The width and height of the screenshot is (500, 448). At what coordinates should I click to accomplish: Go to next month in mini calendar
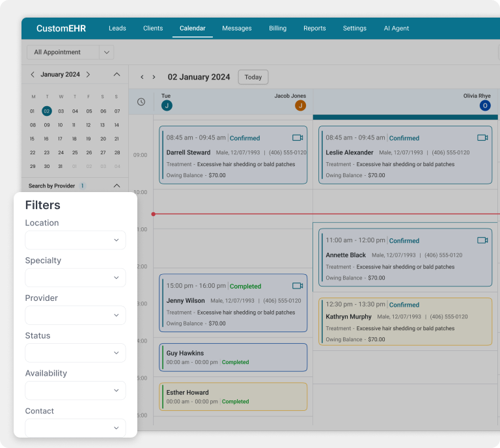tap(89, 75)
